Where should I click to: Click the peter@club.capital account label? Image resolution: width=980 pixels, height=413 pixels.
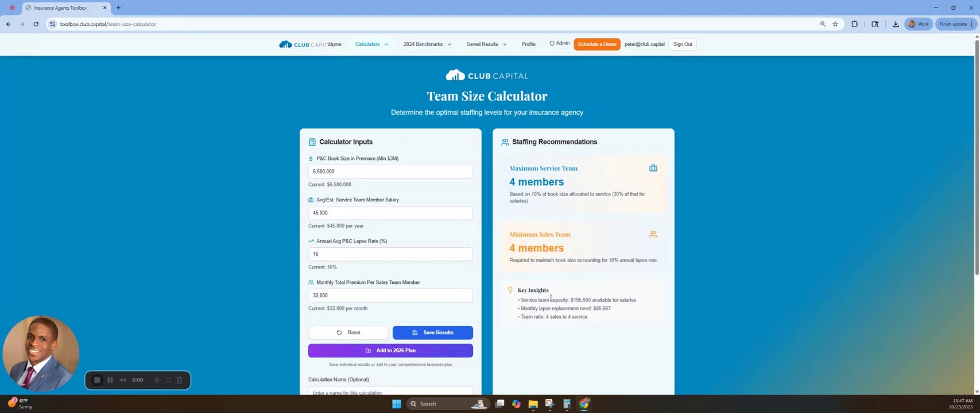click(x=644, y=44)
